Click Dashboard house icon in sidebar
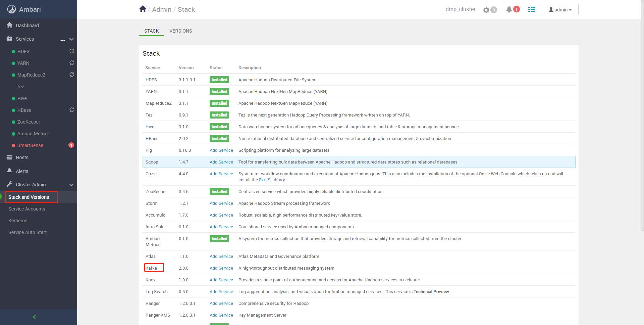 (x=9, y=25)
